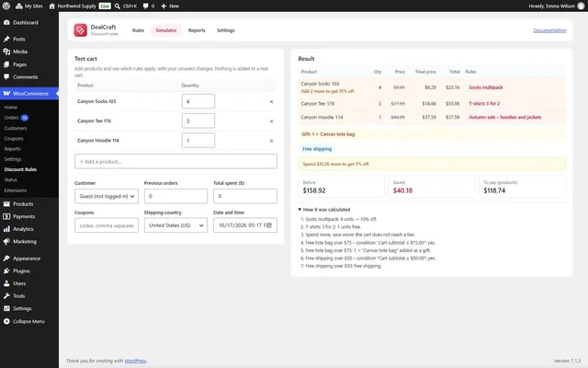Image resolution: width=588 pixels, height=368 pixels.
Task: Click the DealCraft logo icon
Action: click(x=80, y=30)
